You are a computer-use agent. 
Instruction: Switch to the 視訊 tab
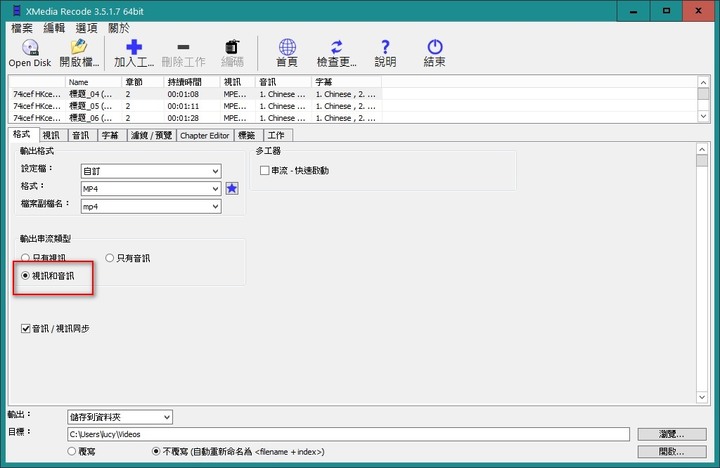(51, 135)
